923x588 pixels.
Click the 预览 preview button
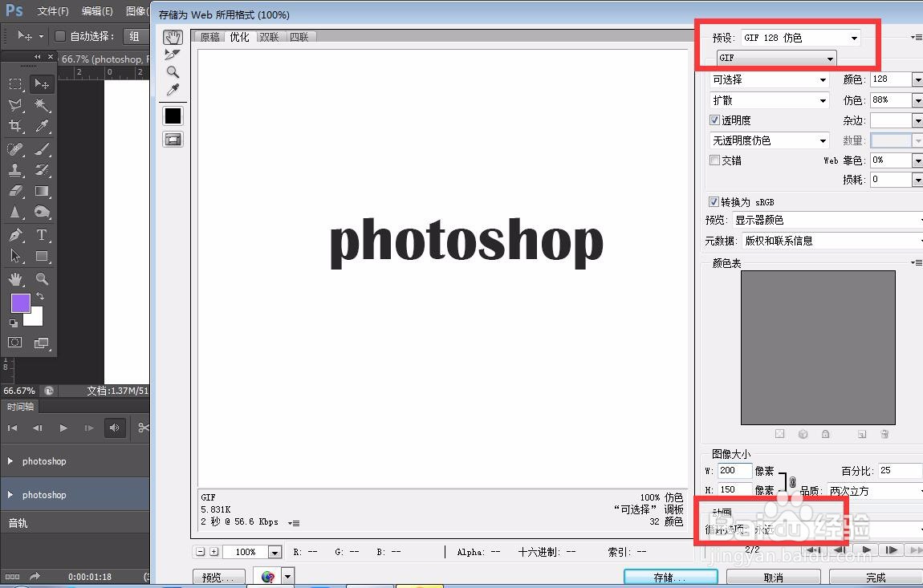coord(218,578)
